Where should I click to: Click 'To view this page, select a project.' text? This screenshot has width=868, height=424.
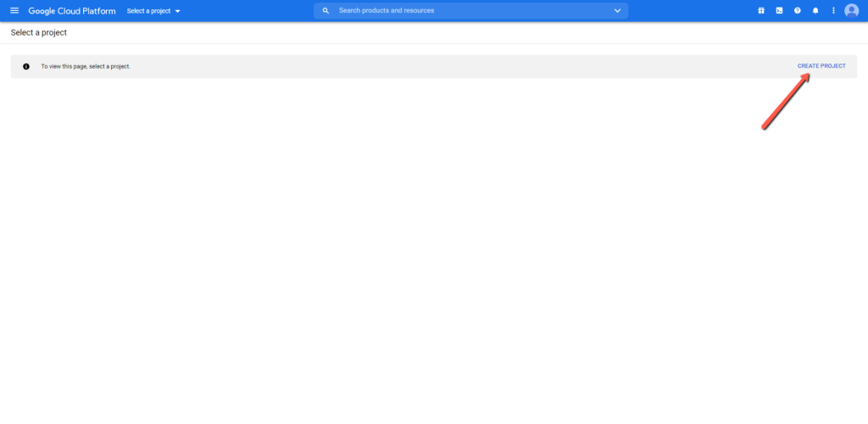pos(86,66)
